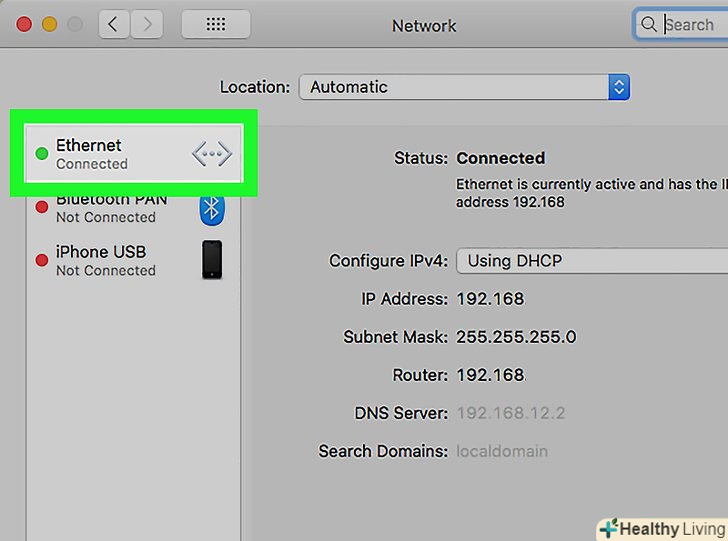Click the Ethernet connection arrows icon
Screen dimensions: 728x541
(211, 154)
